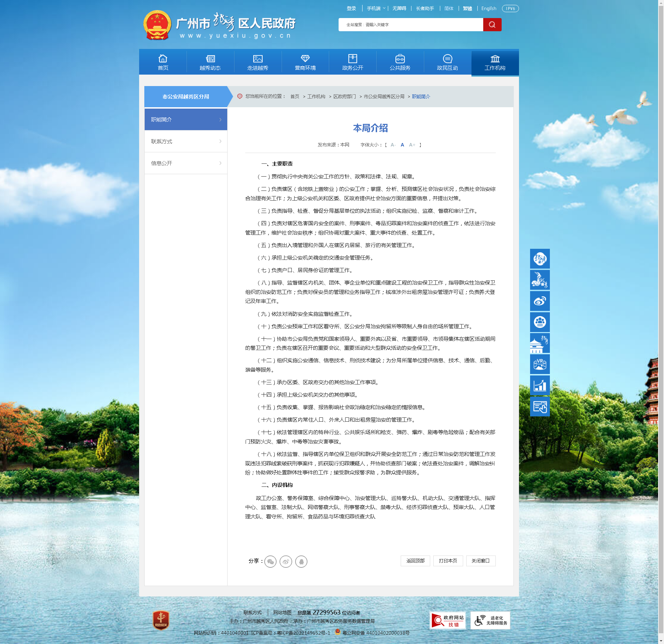This screenshot has width=664, height=644.
Task: Click the Yuexiu logo sidebar icon
Action: click(x=540, y=259)
